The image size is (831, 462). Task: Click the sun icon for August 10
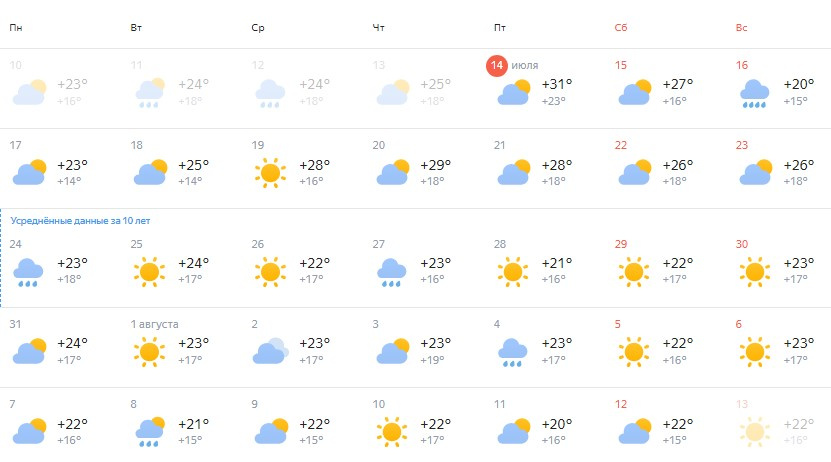pos(391,431)
